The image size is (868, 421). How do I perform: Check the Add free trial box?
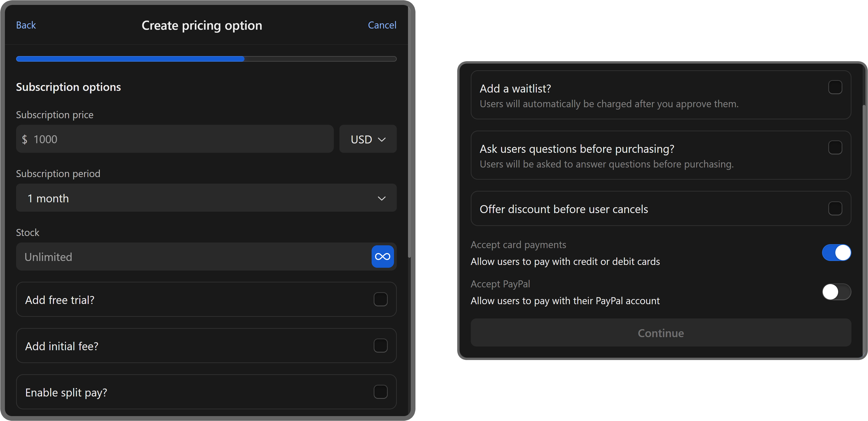click(x=380, y=299)
